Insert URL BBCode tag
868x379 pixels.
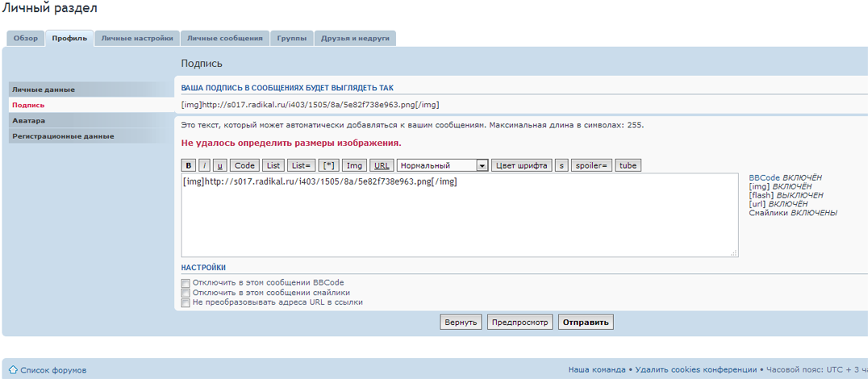click(x=382, y=165)
